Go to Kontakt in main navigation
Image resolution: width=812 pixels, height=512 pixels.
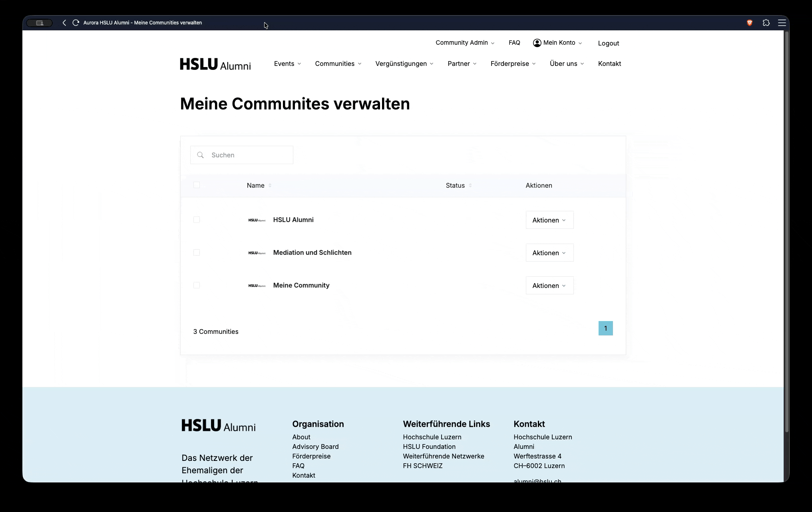coord(609,64)
